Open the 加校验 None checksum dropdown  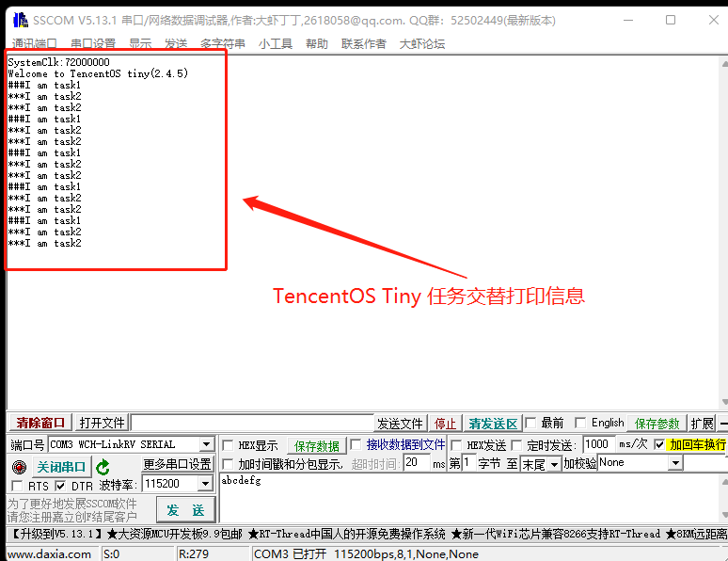(x=676, y=463)
